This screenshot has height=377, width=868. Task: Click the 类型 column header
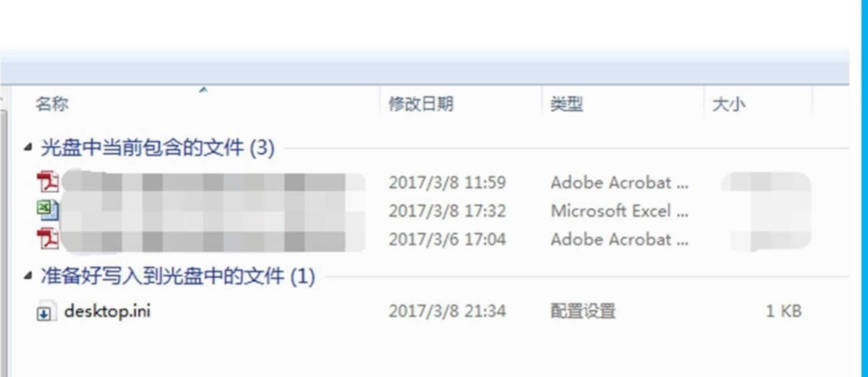(x=566, y=104)
